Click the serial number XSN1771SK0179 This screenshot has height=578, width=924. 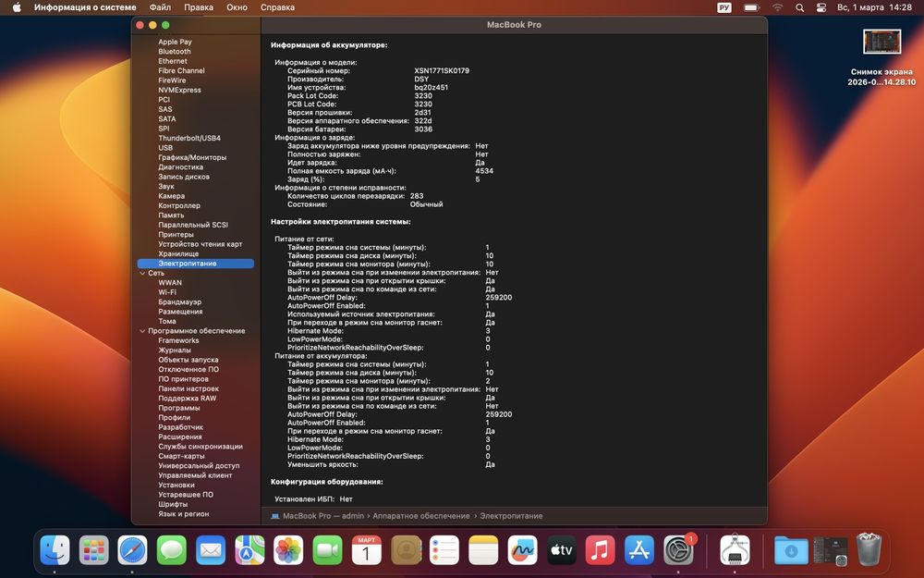(442, 71)
